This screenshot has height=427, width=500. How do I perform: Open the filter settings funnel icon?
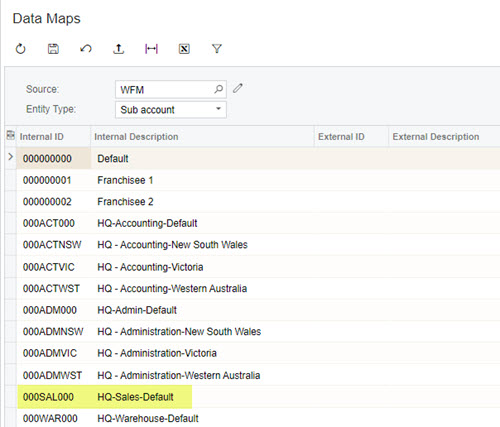click(x=217, y=49)
